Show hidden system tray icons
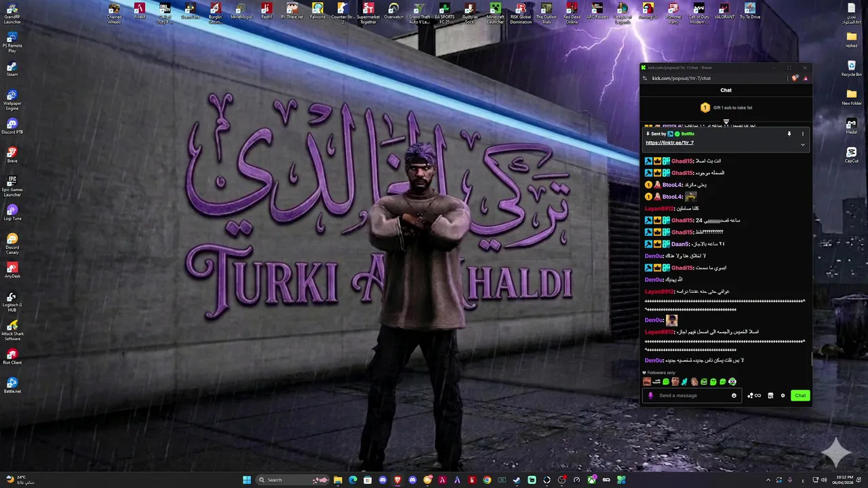Image resolution: width=868 pixels, height=488 pixels. pyautogui.click(x=768, y=480)
